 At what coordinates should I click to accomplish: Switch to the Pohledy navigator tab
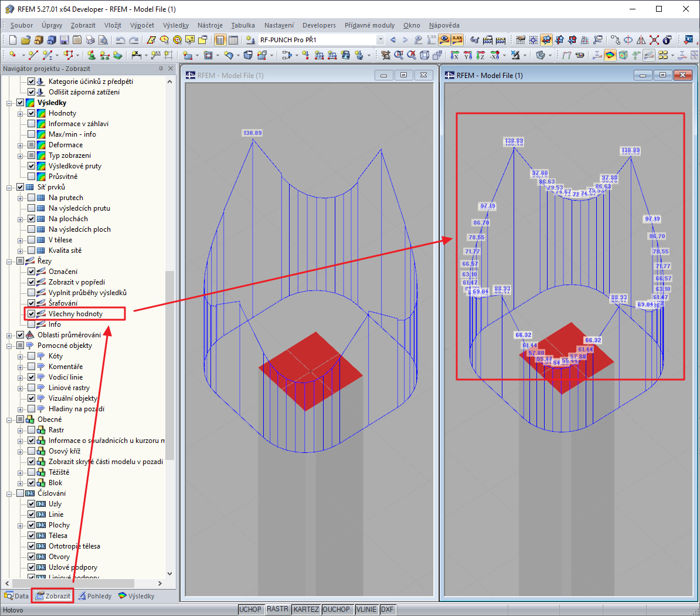(x=94, y=596)
